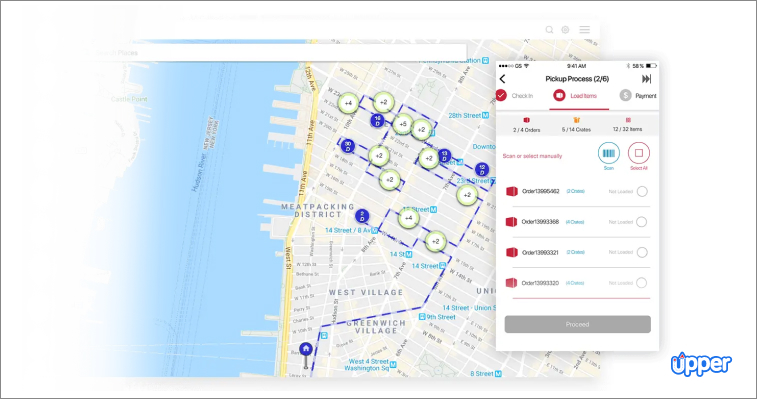Click the Order13993368 label text
The image size is (757, 399).
540,222
